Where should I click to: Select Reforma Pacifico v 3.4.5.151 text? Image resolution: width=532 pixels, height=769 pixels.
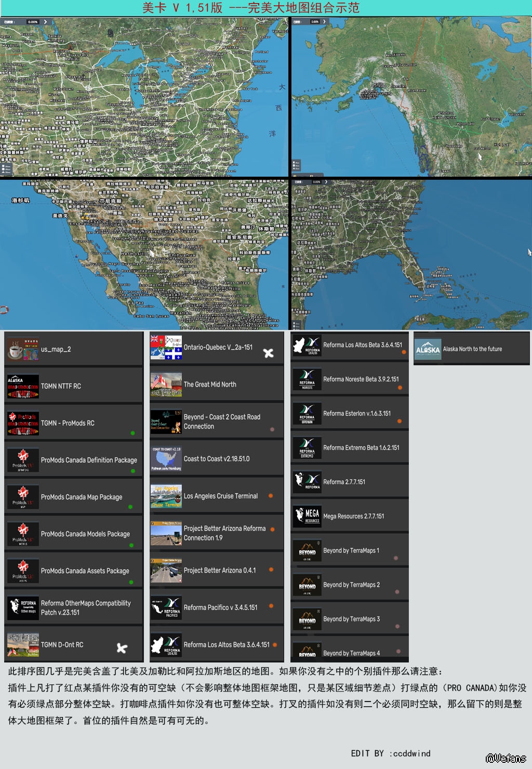pos(220,607)
